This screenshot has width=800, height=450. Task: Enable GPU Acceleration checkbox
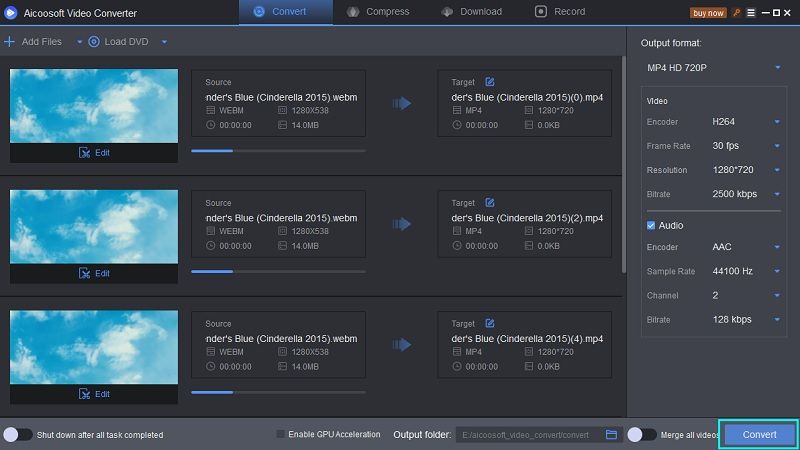280,434
